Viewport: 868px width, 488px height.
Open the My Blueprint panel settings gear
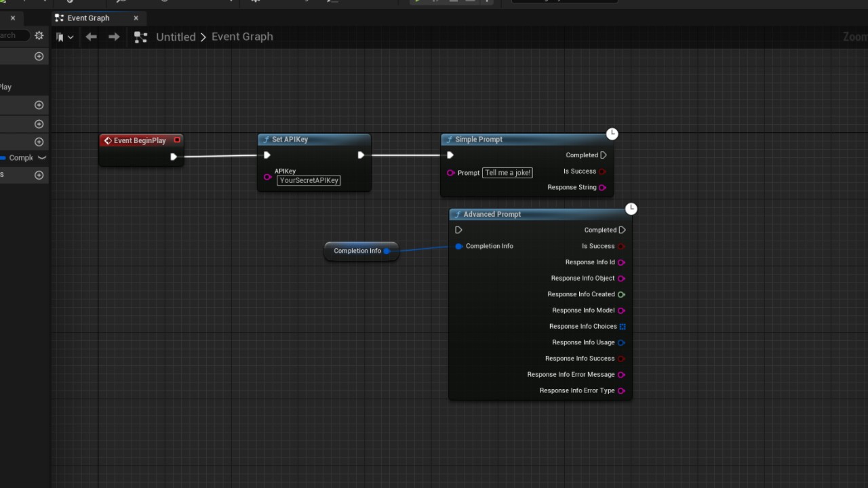tap(39, 35)
